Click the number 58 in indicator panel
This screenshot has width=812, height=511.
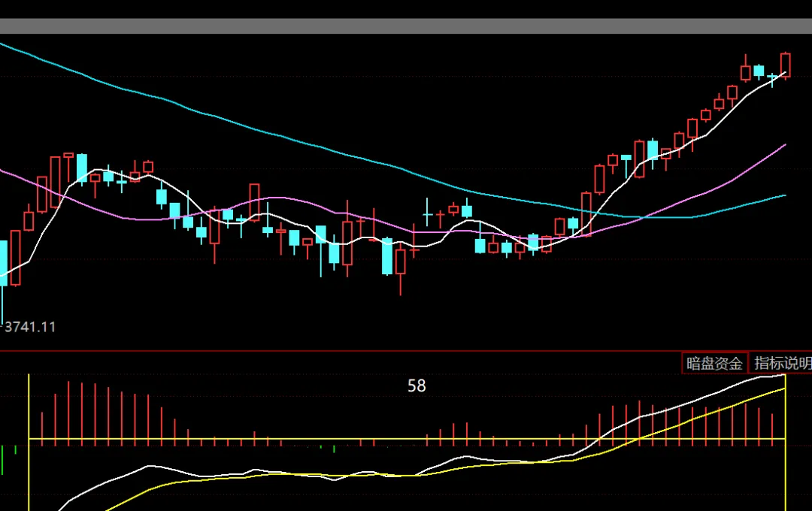click(417, 386)
